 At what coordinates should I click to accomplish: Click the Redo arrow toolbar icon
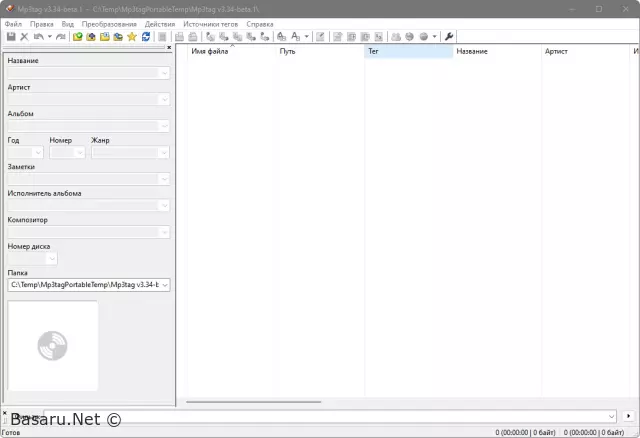point(61,37)
